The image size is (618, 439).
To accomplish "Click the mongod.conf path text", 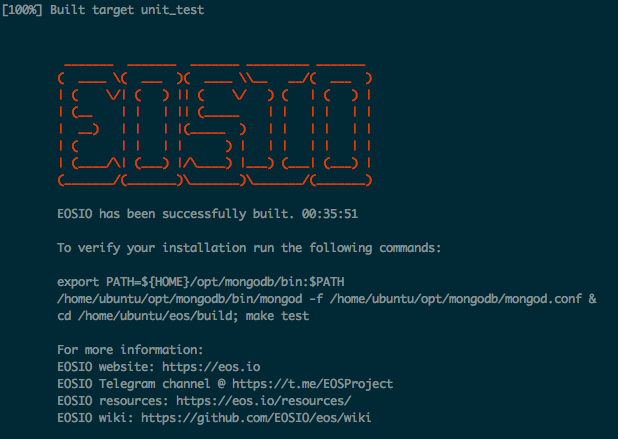I will [456, 299].
